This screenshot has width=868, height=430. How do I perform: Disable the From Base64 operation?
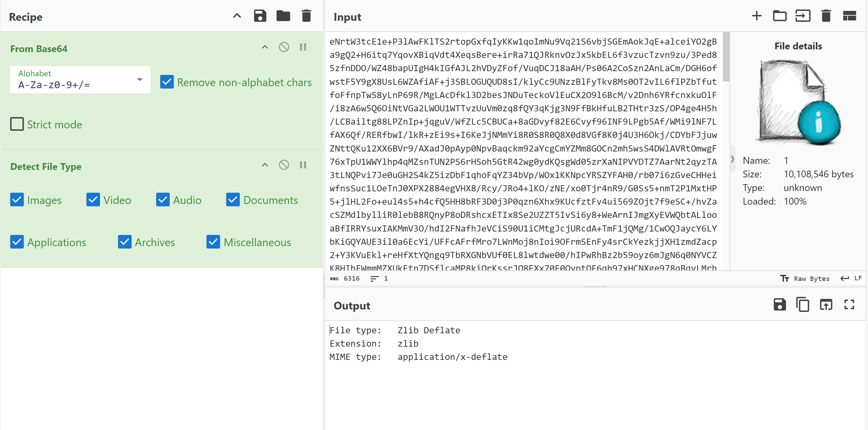pos(284,47)
